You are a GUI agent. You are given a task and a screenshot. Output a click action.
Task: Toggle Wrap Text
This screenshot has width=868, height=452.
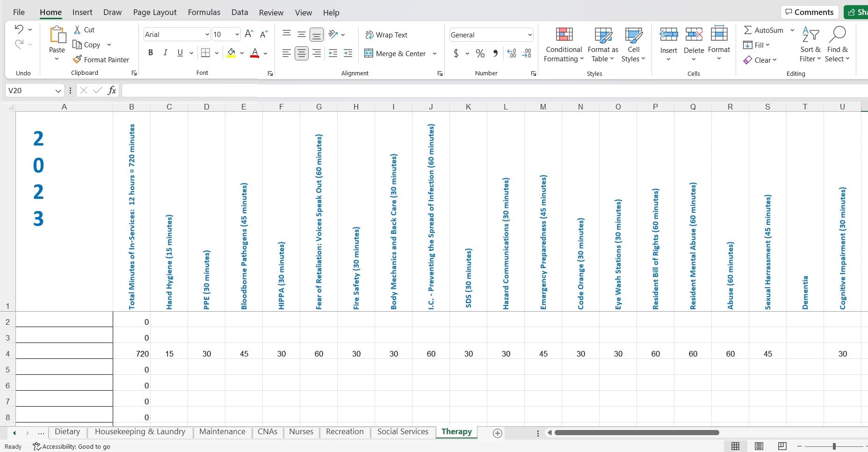pos(386,35)
